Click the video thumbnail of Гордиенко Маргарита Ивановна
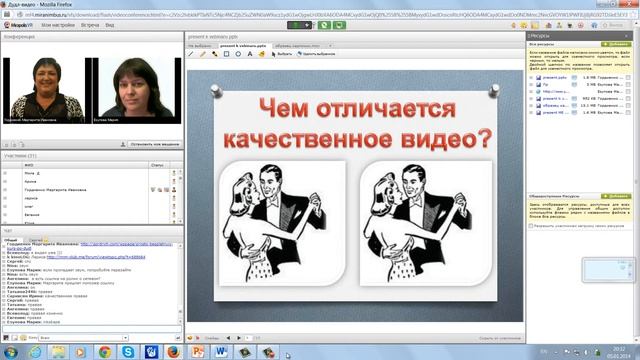Viewport: 640px width, 360px height. 47,90
